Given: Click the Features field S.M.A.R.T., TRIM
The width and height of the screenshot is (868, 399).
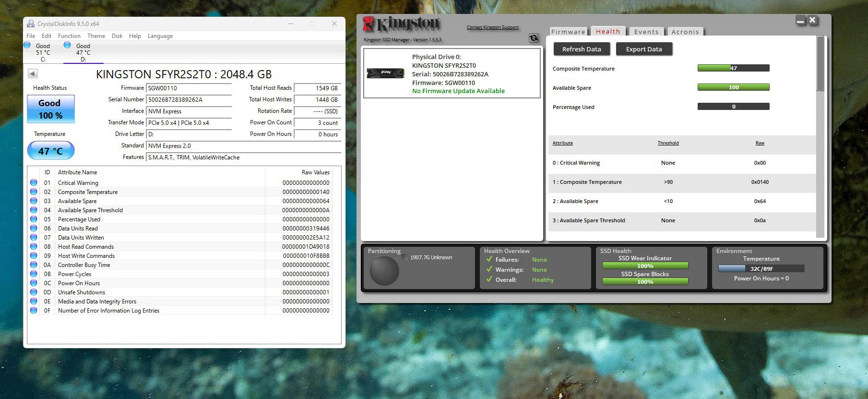Looking at the screenshot, I should [x=244, y=157].
